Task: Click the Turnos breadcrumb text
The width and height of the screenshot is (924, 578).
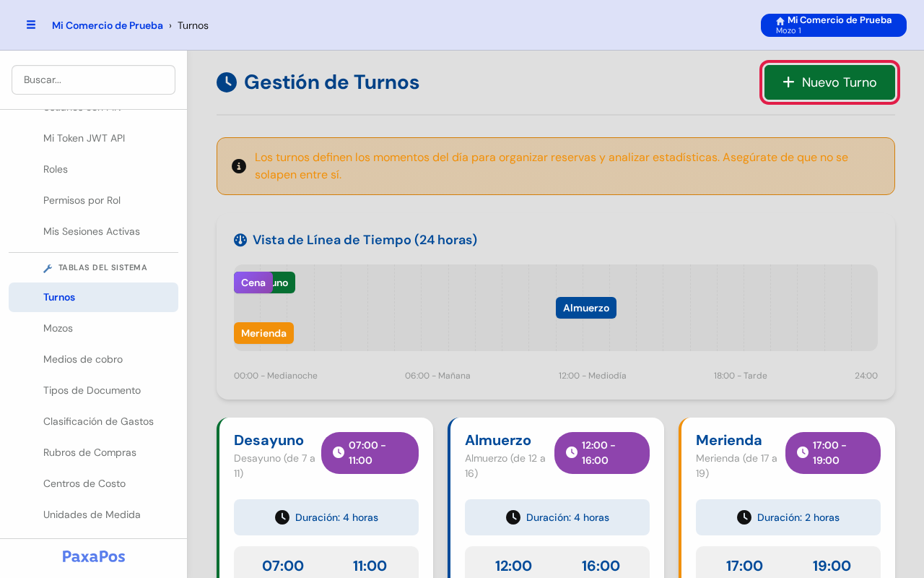Action: [193, 25]
